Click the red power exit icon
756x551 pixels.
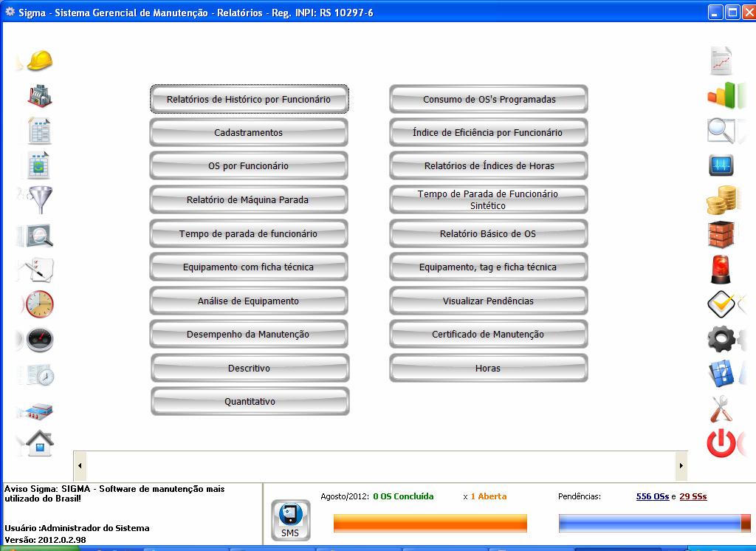[x=721, y=442]
